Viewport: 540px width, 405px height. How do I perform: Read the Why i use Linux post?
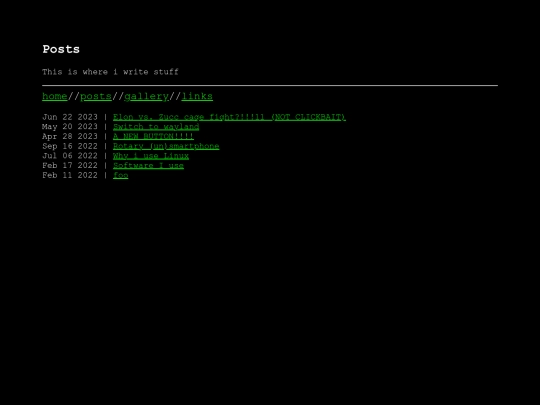click(151, 156)
